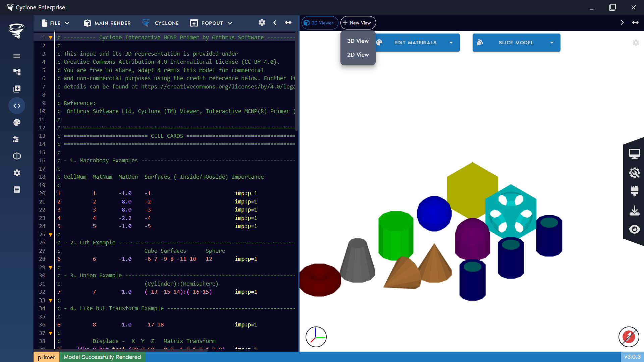644x362 pixels.
Task: Select 2D View from the New View menu
Action: click(x=358, y=54)
